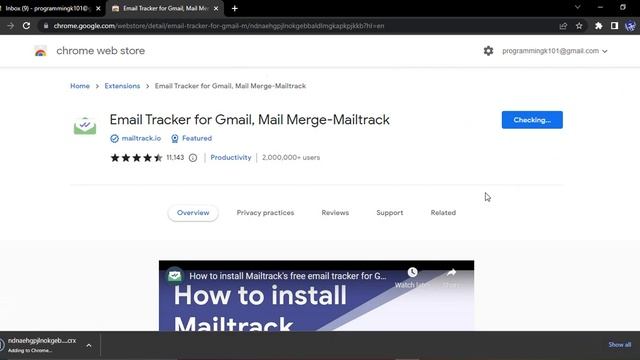The height and width of the screenshot is (360, 640).
Task: Close the Inbox tab
Action: [98, 9]
